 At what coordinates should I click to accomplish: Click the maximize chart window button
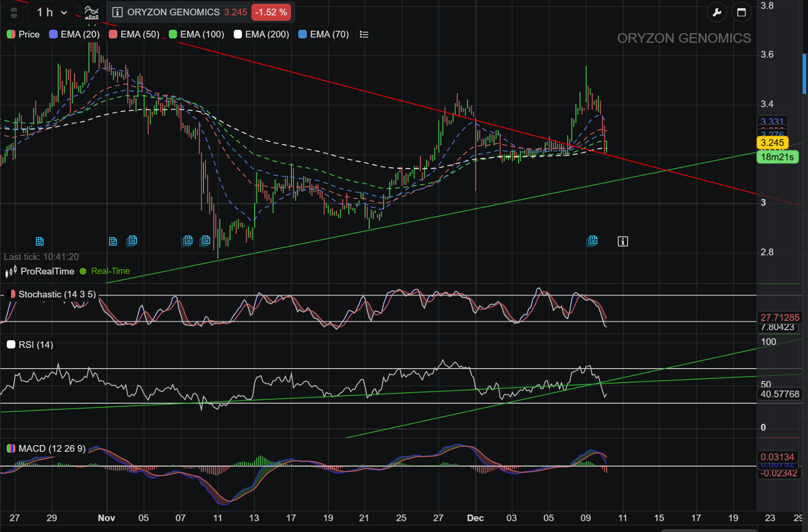click(741, 12)
